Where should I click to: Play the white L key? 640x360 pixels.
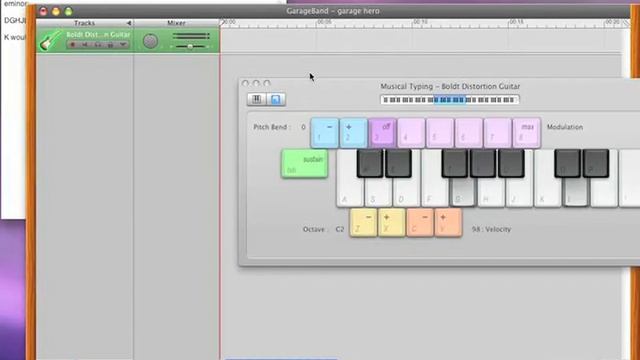click(575, 193)
